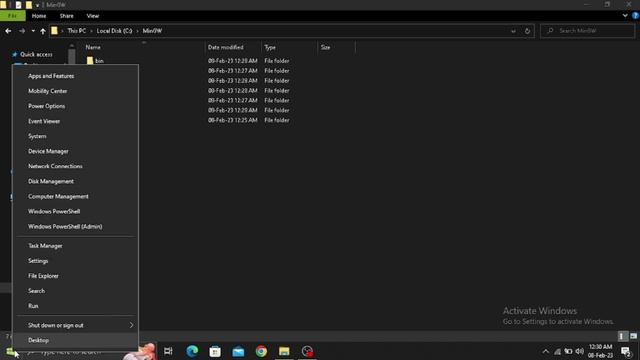Open the screen recorder taskbar icon
The width and height of the screenshot is (640, 360).
coord(307,351)
